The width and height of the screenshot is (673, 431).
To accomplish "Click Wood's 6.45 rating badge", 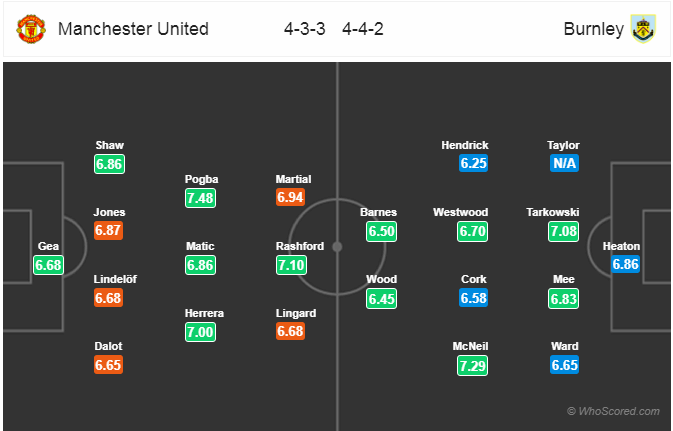I will pyautogui.click(x=382, y=298).
